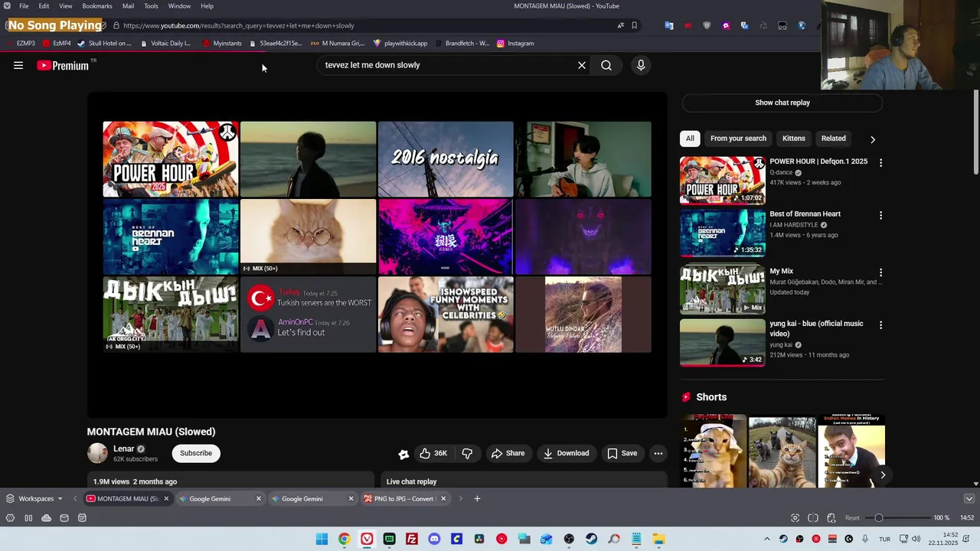Open the Bookmarks menu
This screenshot has width=980, height=551.
point(97,6)
